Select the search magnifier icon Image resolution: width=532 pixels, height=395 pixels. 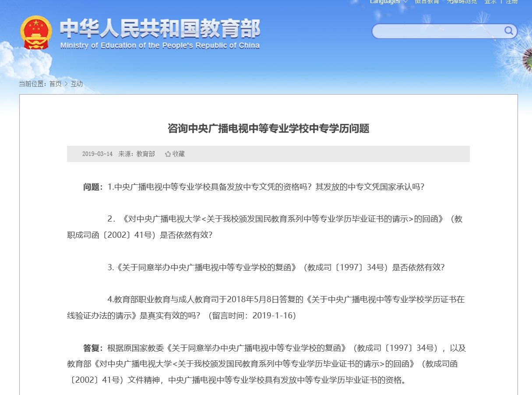pyautogui.click(x=508, y=31)
